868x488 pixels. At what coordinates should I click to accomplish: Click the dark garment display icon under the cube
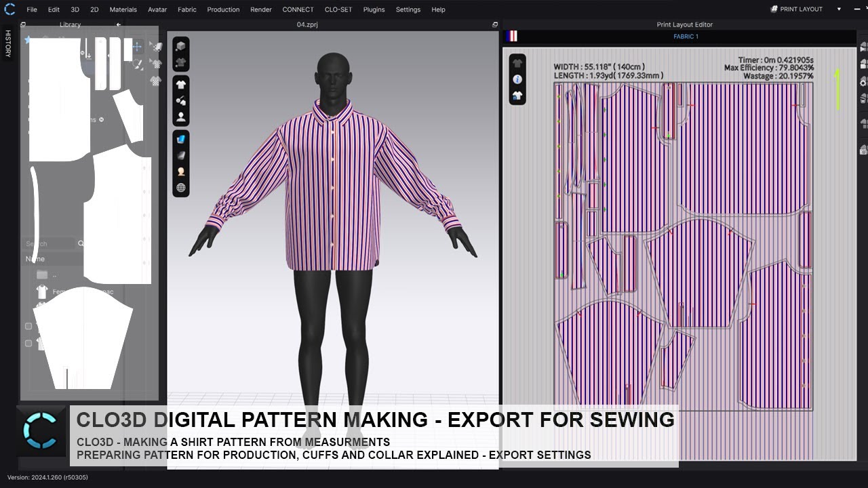pyautogui.click(x=181, y=62)
